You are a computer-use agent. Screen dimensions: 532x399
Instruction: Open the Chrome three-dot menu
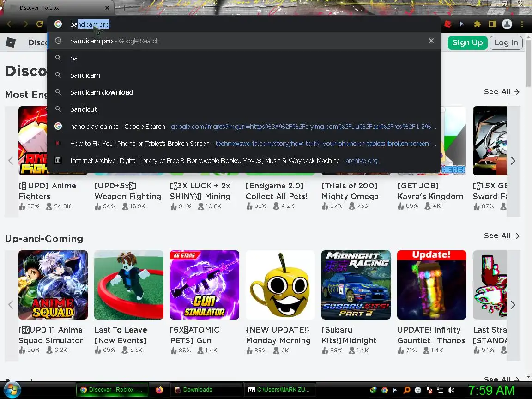click(522, 24)
